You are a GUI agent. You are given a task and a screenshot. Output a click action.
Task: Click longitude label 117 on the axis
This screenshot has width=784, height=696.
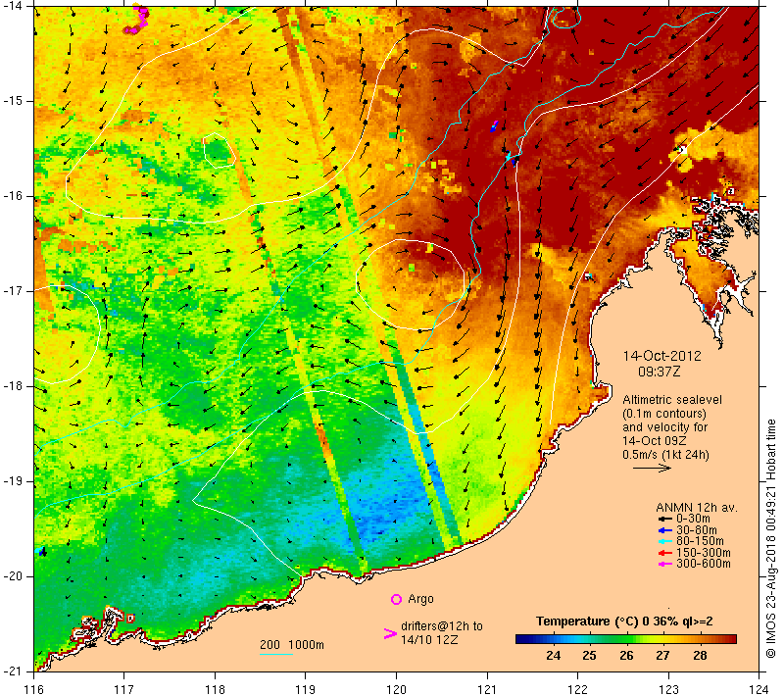124,689
